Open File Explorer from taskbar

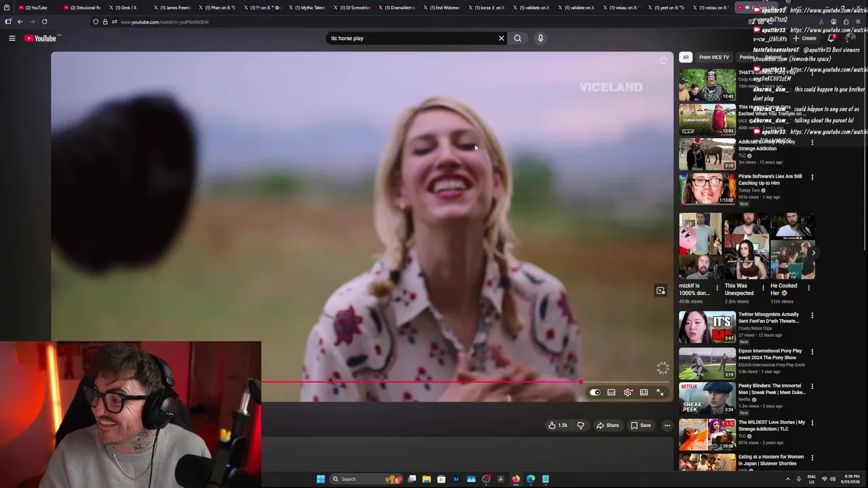(x=427, y=479)
